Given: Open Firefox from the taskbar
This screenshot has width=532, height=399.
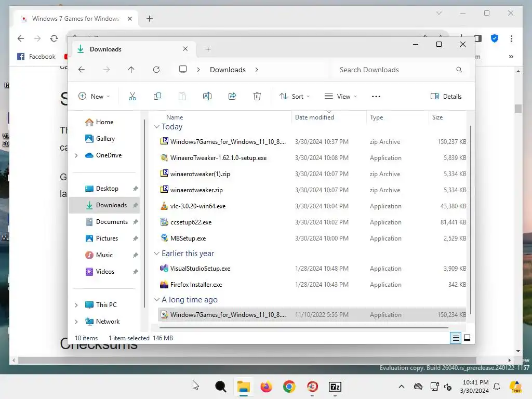Looking at the screenshot, I should (267, 387).
